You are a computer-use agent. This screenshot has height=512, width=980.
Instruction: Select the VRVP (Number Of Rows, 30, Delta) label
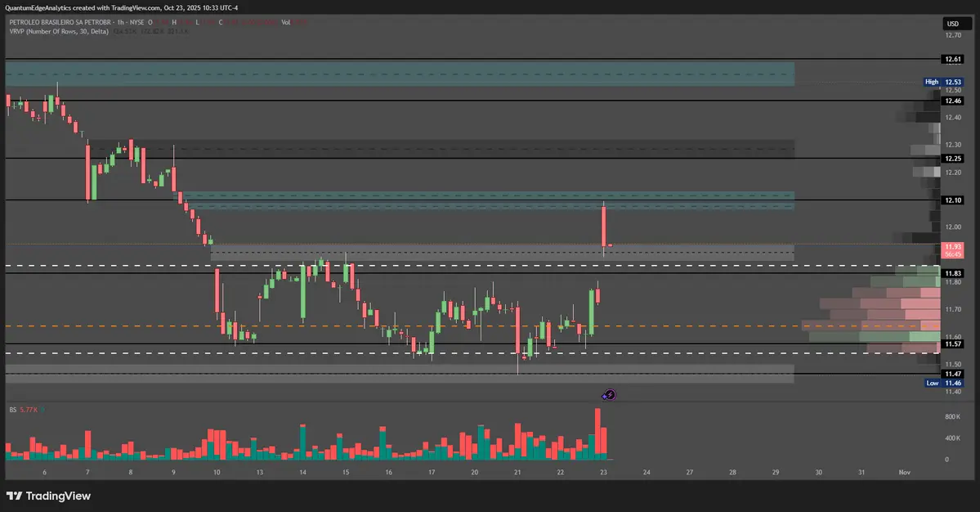[59, 31]
